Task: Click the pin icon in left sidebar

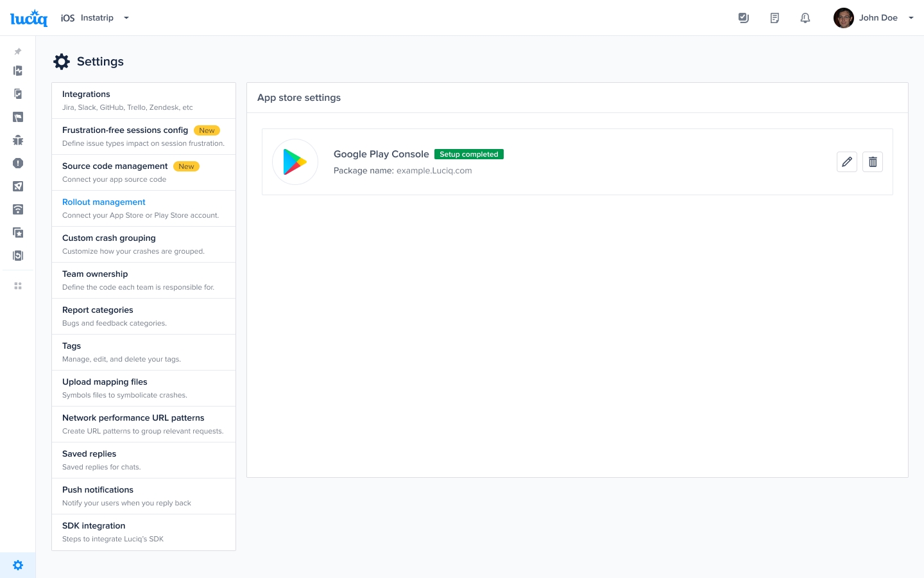Action: pos(18,51)
